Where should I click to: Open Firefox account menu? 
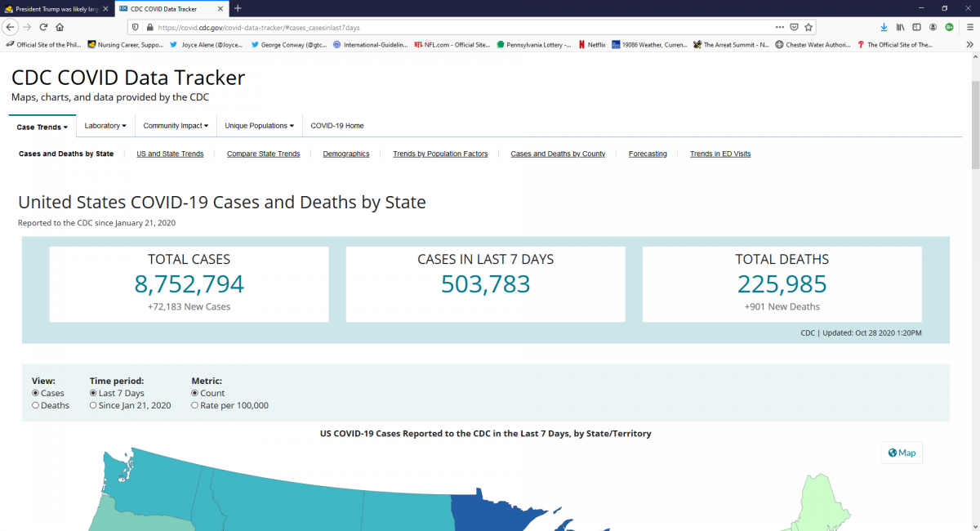[x=933, y=27]
